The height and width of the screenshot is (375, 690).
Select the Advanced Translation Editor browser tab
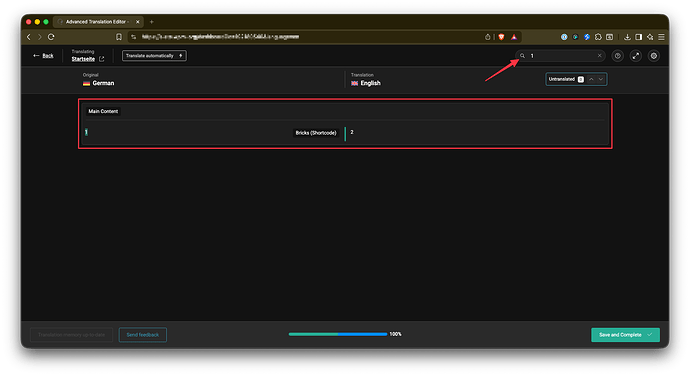98,22
